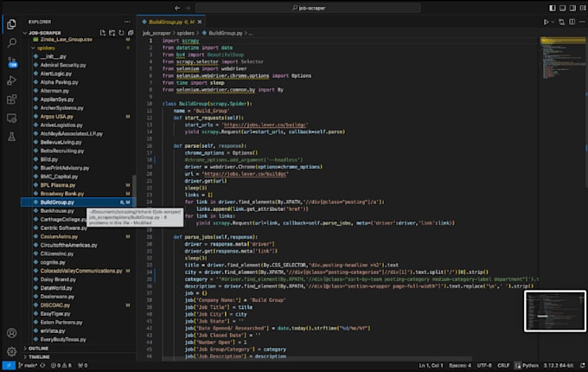Open the main branch selector
Image resolution: width=588 pixels, height=372 pixels.
(29, 365)
